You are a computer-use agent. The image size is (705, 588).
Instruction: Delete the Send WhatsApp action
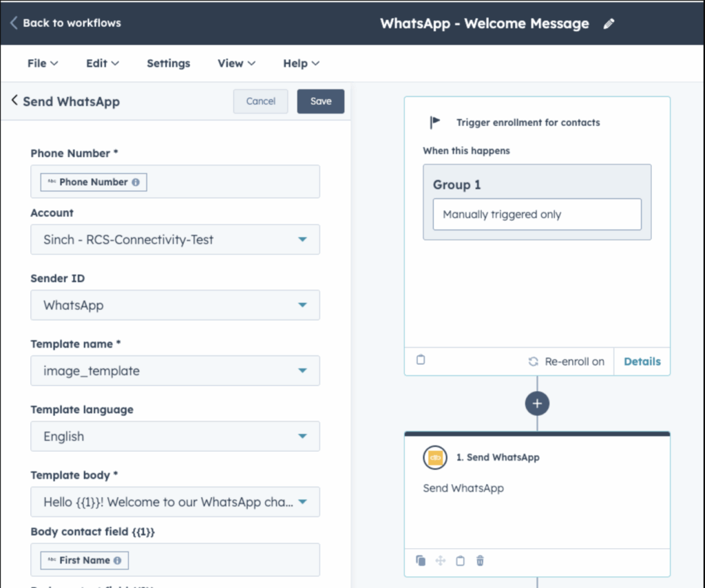point(480,560)
